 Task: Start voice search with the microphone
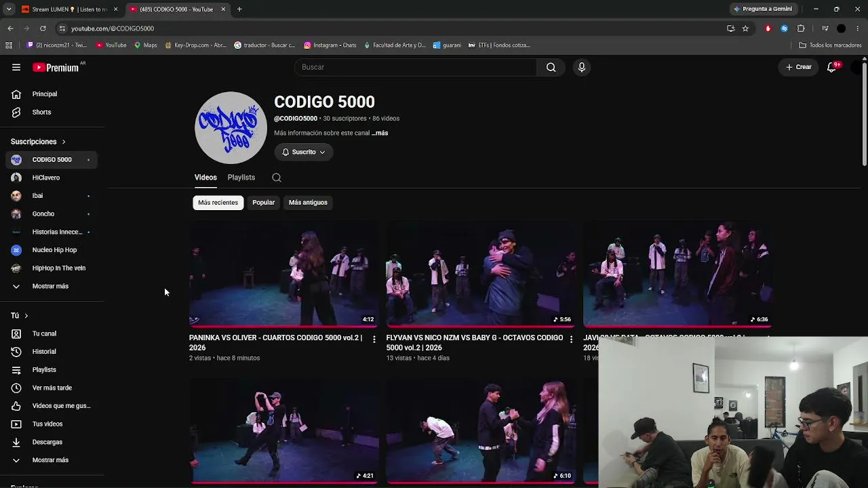click(581, 67)
